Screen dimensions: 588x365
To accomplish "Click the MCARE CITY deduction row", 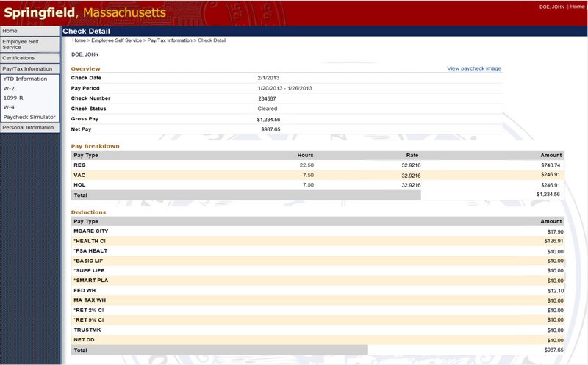I will (318, 231).
